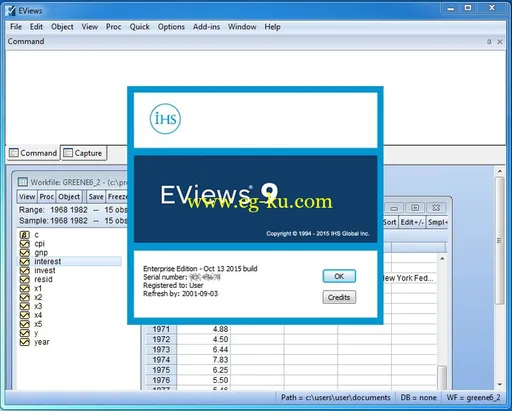Click the IHS logo in About dialog
This screenshot has height=411, width=512.
[165, 119]
